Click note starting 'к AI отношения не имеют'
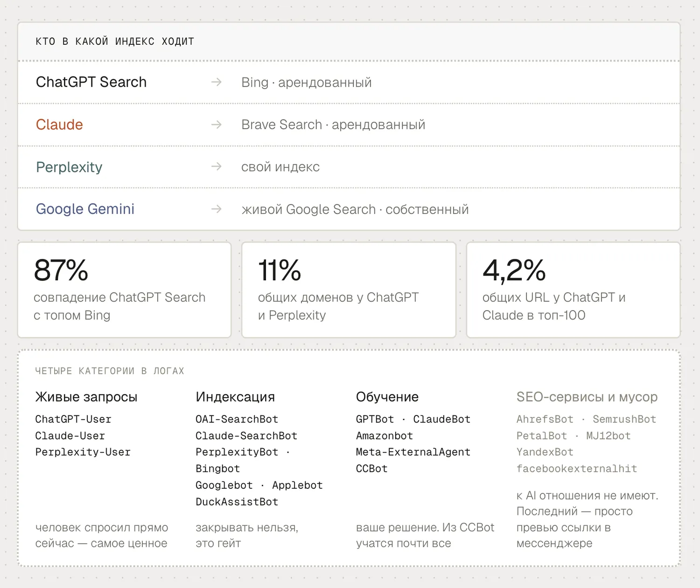This screenshot has width=700, height=588. click(588, 519)
